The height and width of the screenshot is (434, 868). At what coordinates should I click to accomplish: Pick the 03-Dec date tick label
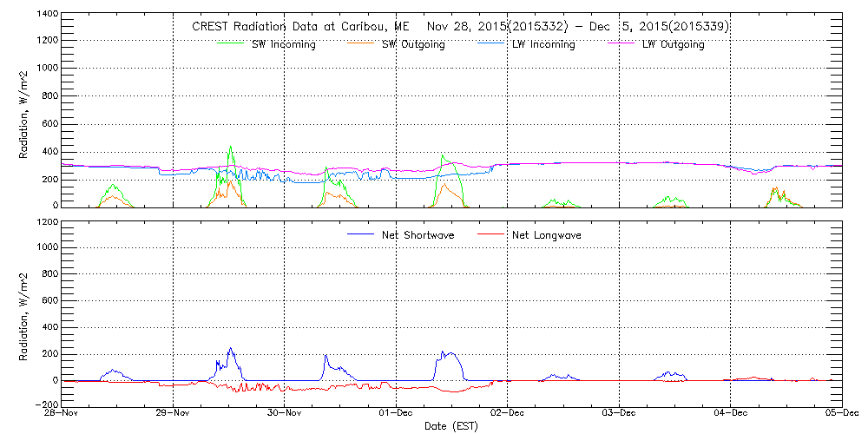(618, 414)
